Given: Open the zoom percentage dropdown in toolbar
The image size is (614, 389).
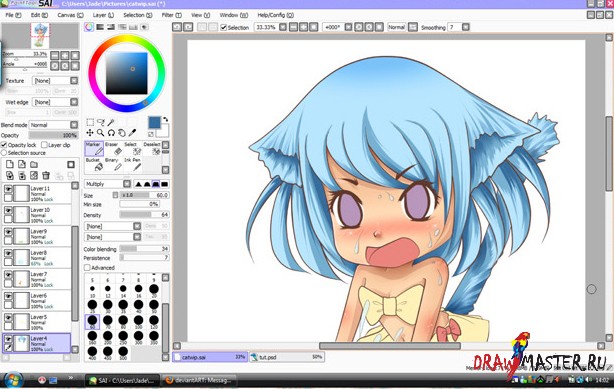Looking at the screenshot, I should click(x=282, y=27).
